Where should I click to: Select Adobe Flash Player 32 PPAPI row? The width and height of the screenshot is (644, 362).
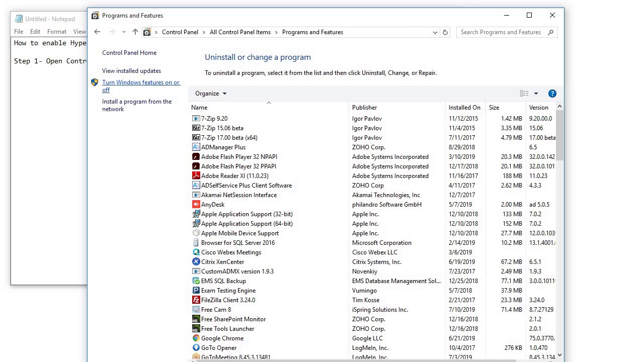(373, 166)
